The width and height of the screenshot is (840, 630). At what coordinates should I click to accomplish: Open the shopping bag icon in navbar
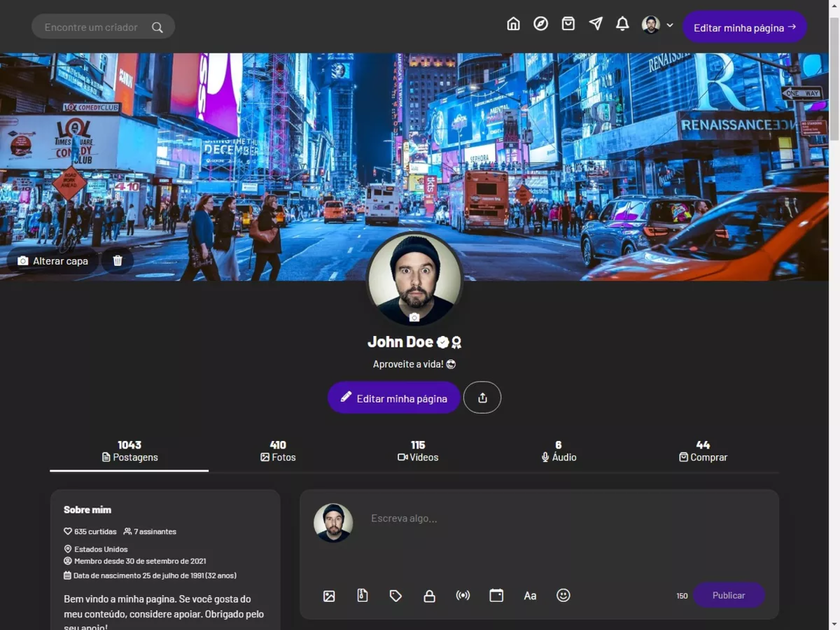pos(568,24)
